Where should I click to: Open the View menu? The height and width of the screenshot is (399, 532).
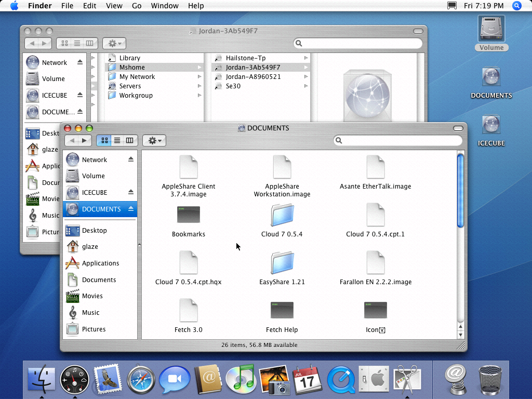pos(114,6)
